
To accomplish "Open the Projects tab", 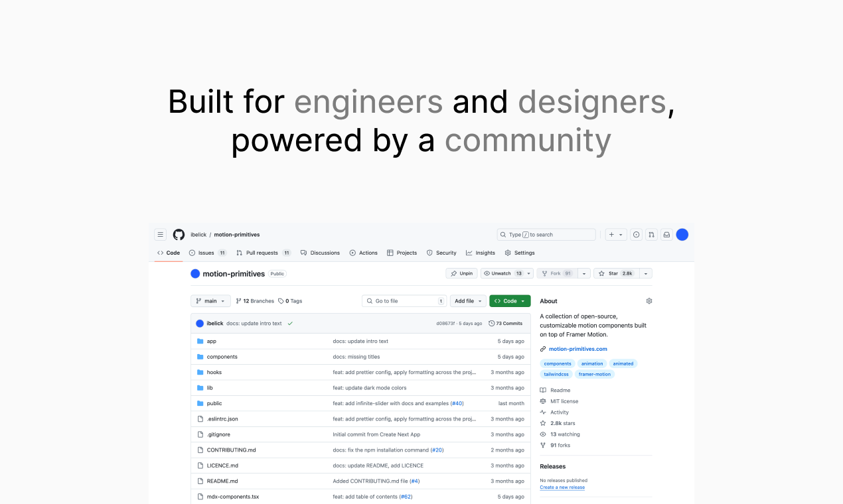I will pos(402,253).
